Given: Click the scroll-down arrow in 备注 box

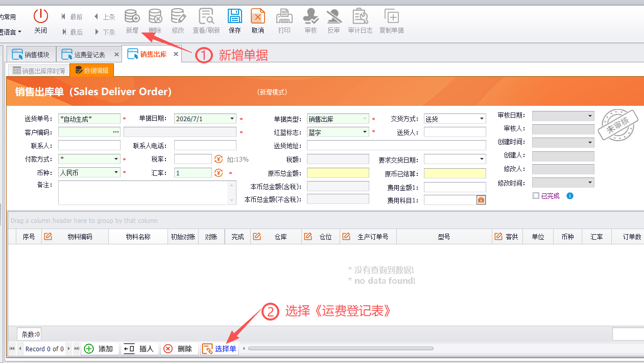Looking at the screenshot, I should coord(232,200).
